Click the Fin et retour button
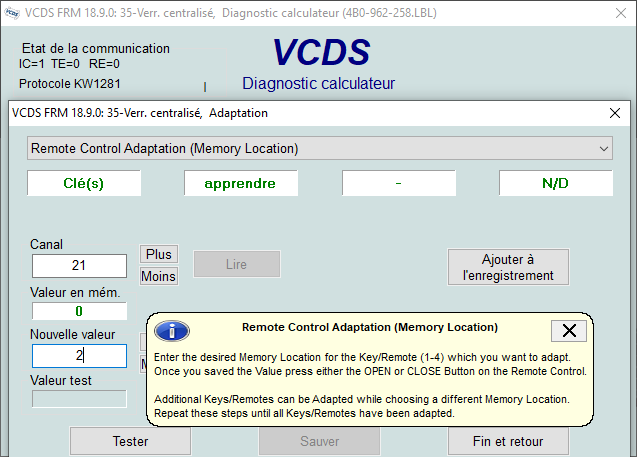The height and width of the screenshot is (457, 637). point(508,441)
